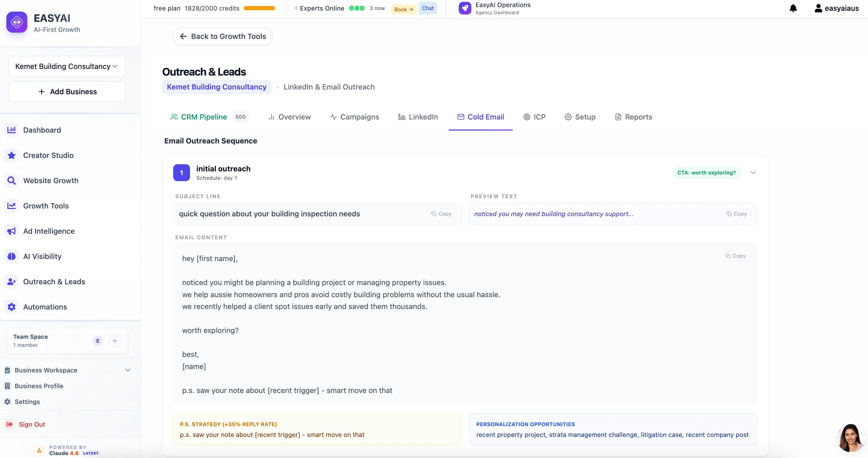Navigate back to Growth Tools

coord(222,36)
